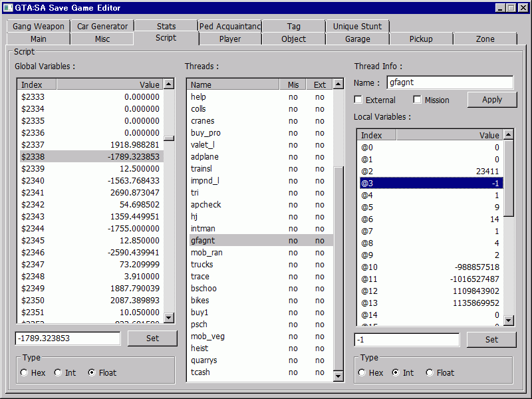Go to the Pickup tab

pos(421,39)
